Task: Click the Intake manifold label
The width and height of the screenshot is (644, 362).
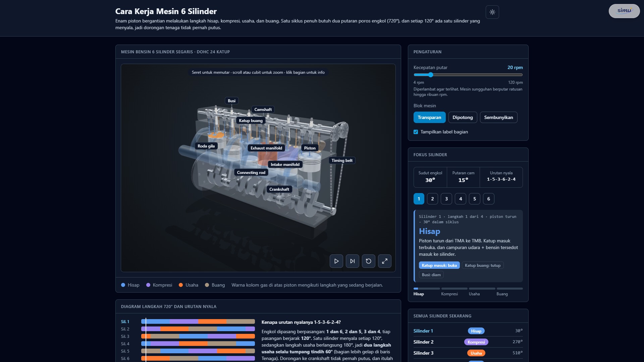Action: (285, 165)
